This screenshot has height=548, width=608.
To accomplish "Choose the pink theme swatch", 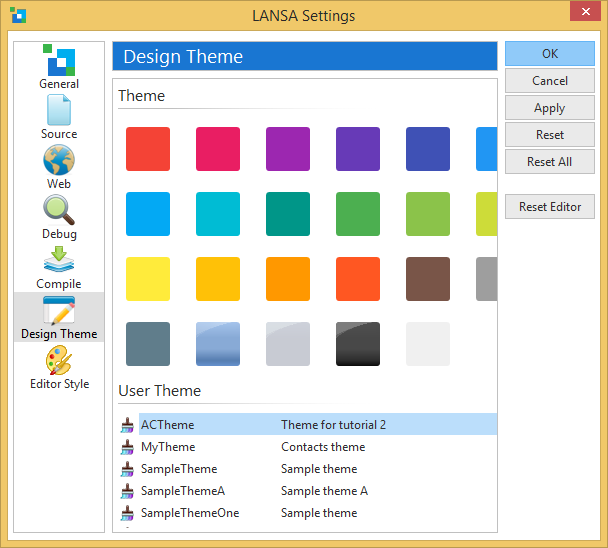I will pos(218,149).
